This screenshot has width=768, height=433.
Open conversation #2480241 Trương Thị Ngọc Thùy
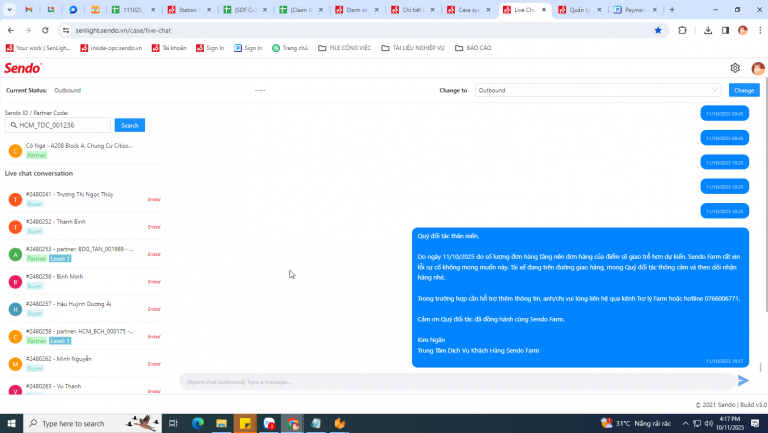point(83,199)
